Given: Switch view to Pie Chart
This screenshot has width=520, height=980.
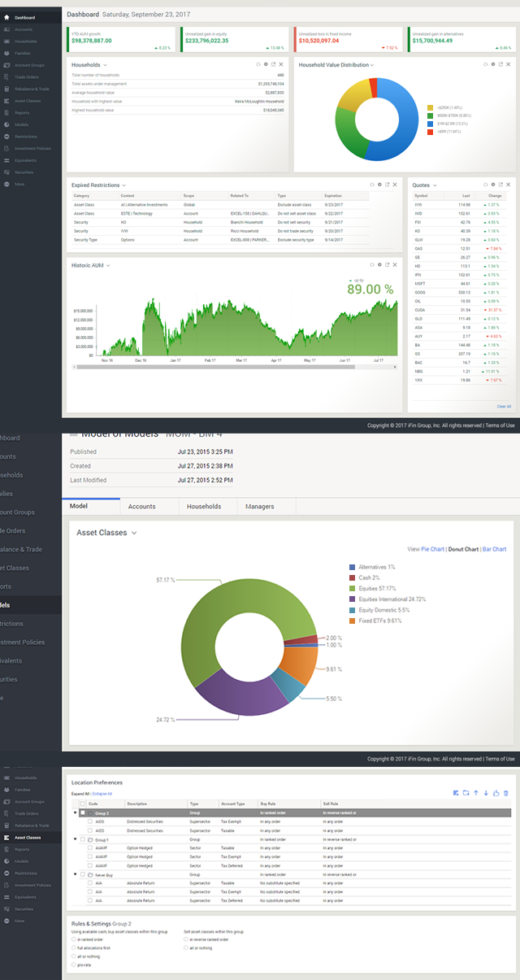Looking at the screenshot, I should (433, 549).
